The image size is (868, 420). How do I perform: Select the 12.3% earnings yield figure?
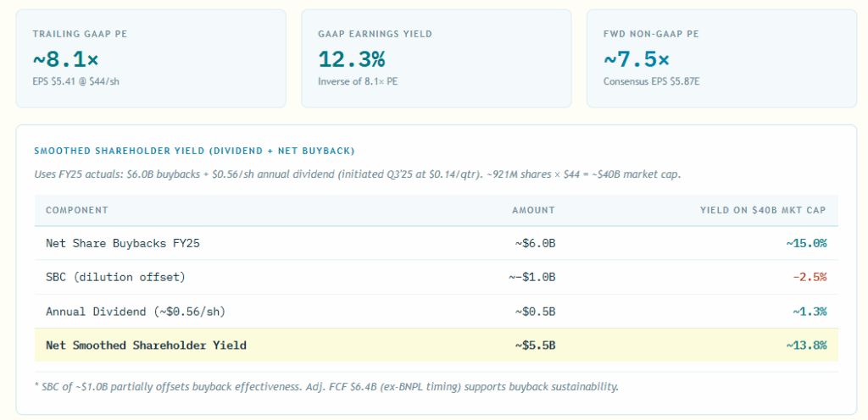[x=351, y=59]
